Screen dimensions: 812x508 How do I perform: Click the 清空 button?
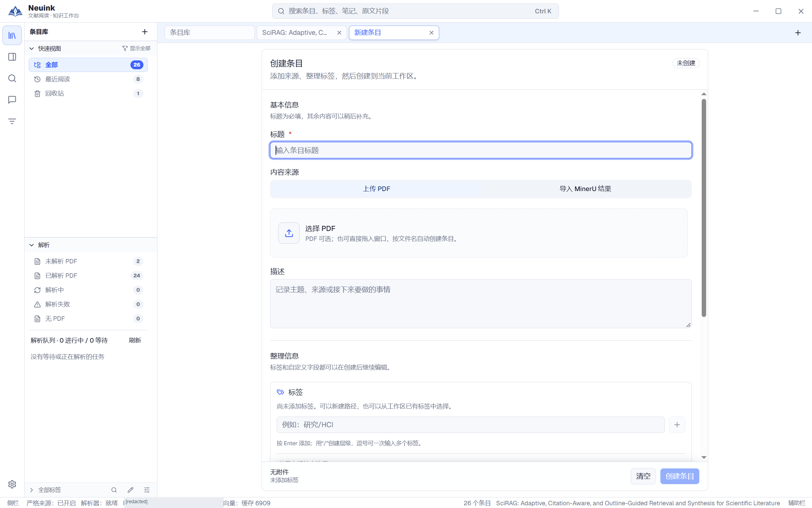[643, 476]
